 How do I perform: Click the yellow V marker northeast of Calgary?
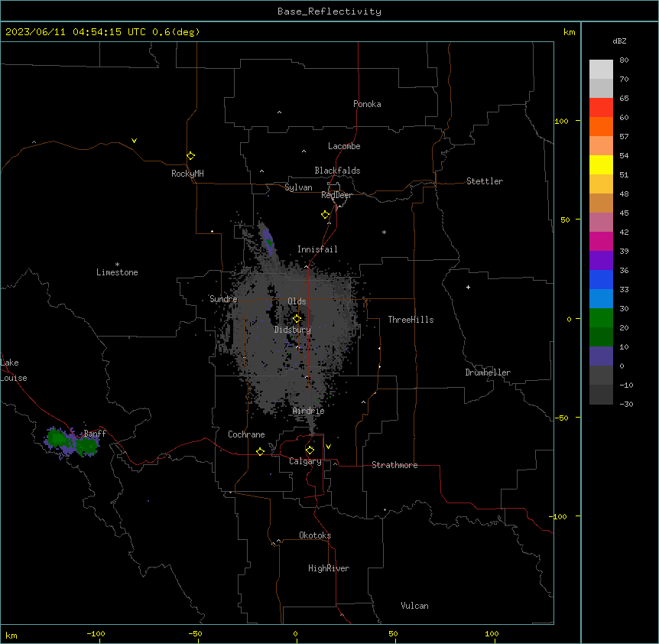tap(328, 447)
